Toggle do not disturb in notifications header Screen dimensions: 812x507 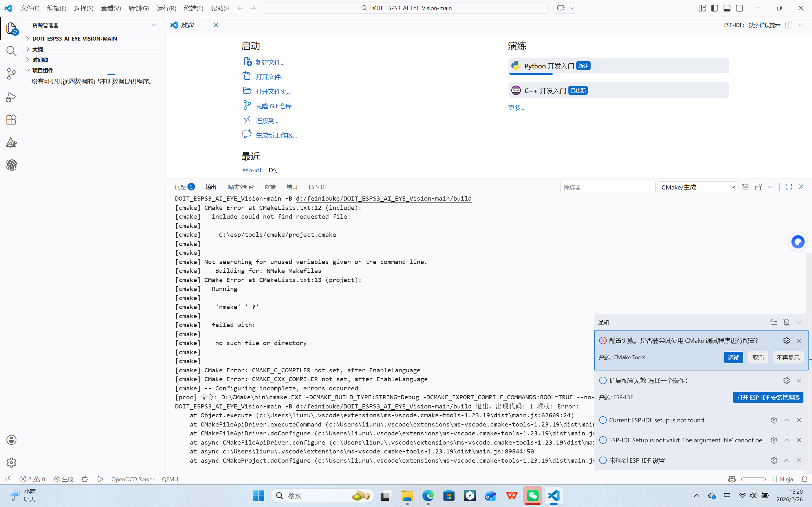pyautogui.click(x=787, y=322)
